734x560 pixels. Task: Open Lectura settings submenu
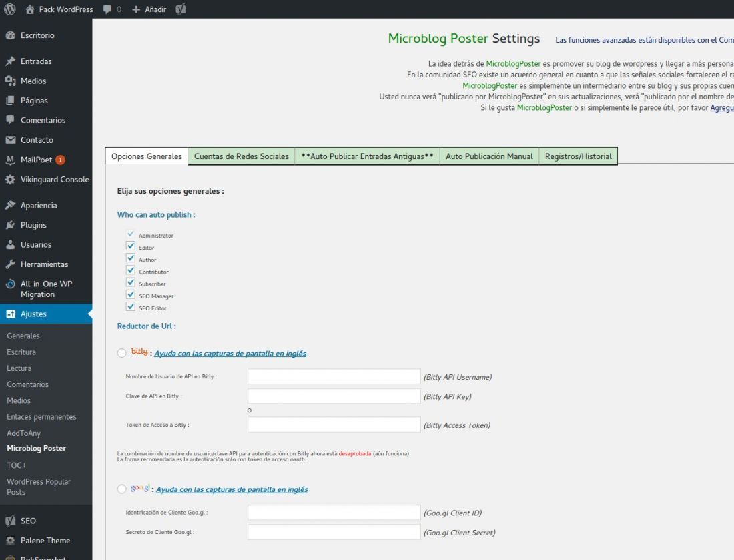(19, 368)
